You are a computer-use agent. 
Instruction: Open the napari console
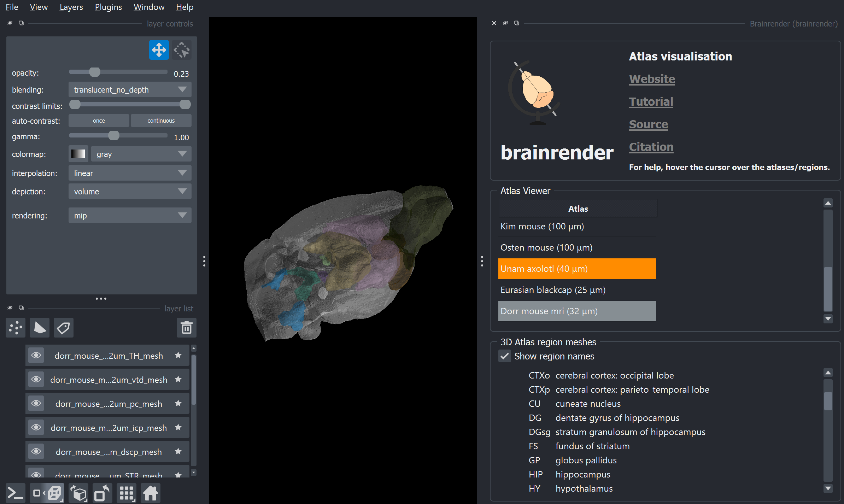[x=16, y=493]
